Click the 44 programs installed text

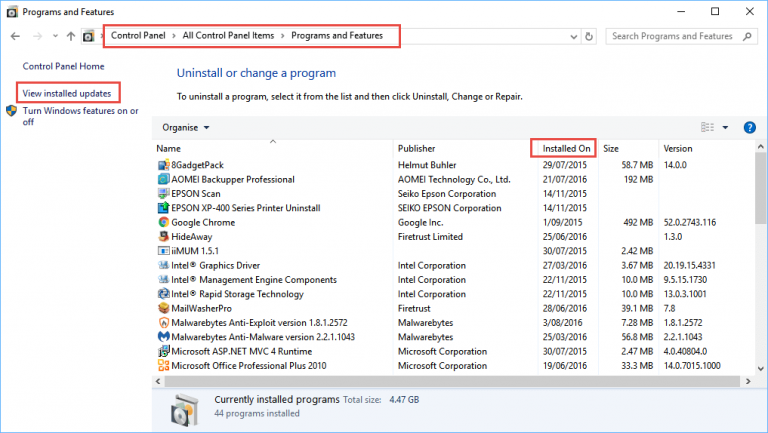(x=257, y=413)
